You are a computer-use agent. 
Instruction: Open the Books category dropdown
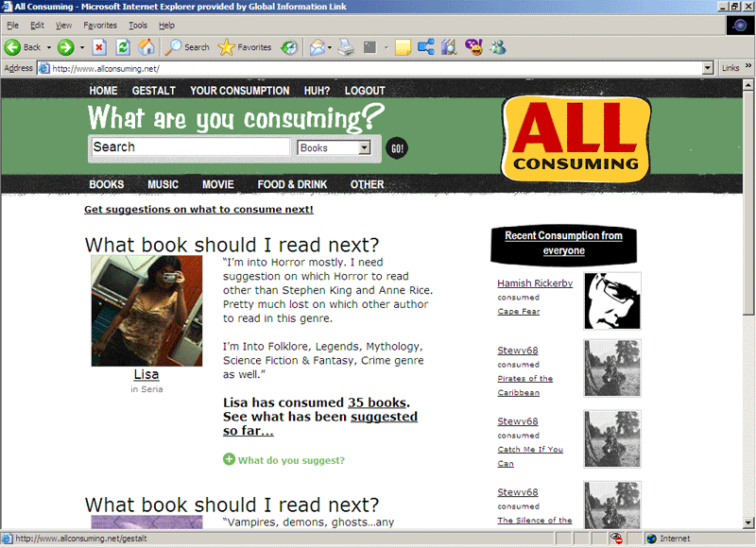[335, 148]
